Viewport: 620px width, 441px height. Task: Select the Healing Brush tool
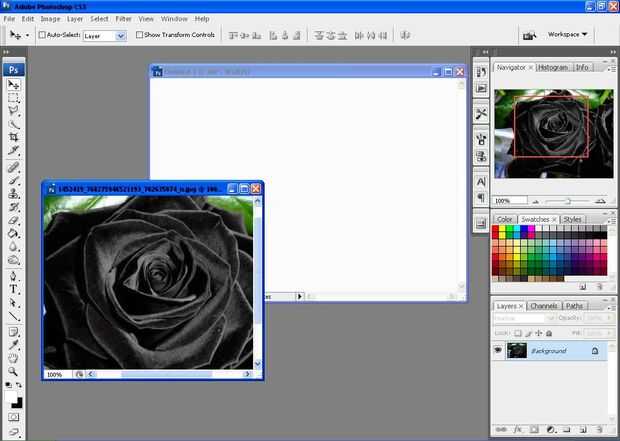point(13,167)
